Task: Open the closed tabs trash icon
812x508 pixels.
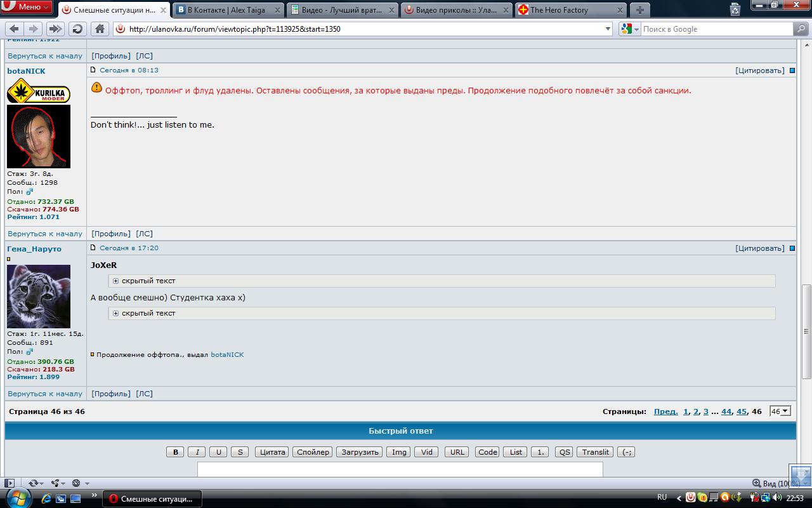Action: [x=735, y=9]
